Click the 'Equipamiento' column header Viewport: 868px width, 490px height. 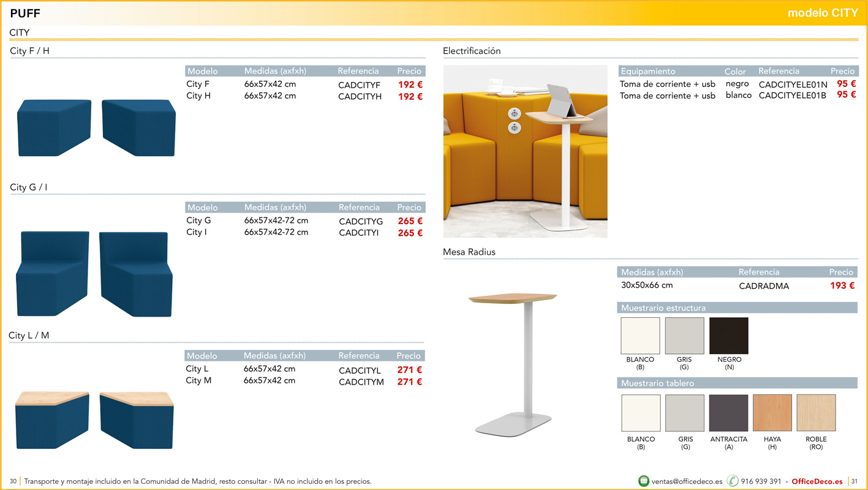648,71
